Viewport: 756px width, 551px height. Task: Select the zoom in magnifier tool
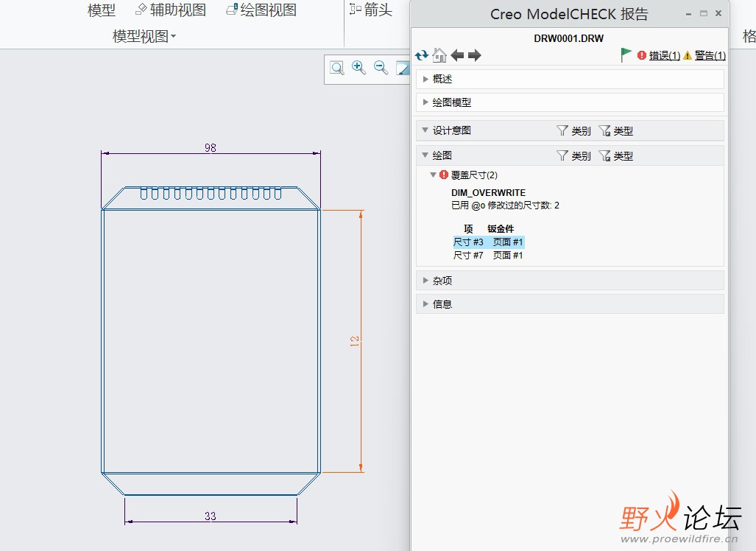[x=358, y=67]
